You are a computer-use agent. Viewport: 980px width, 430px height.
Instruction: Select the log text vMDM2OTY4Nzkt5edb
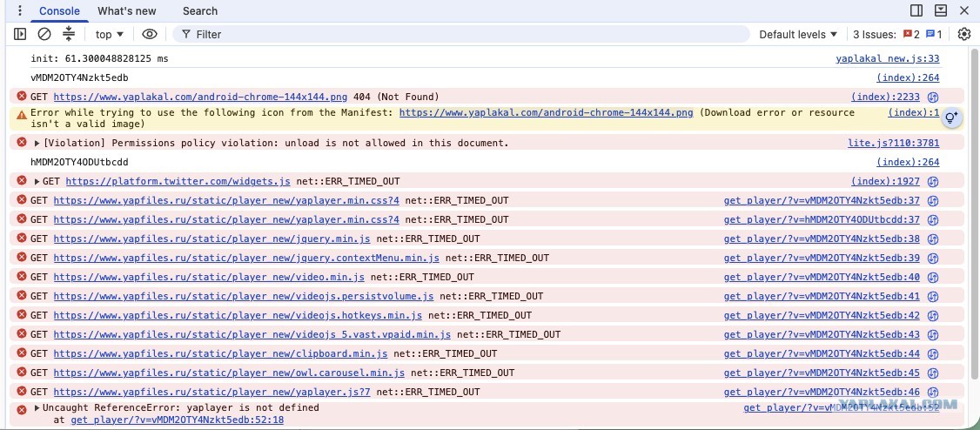point(79,78)
